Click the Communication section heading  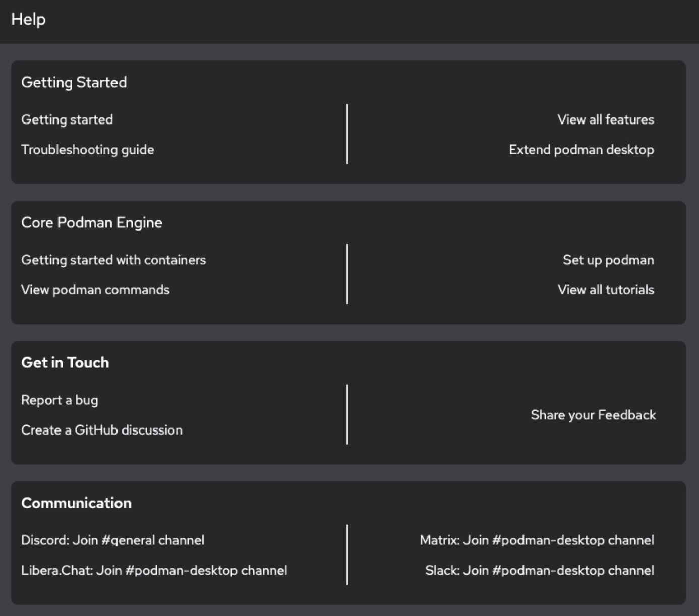[76, 503]
